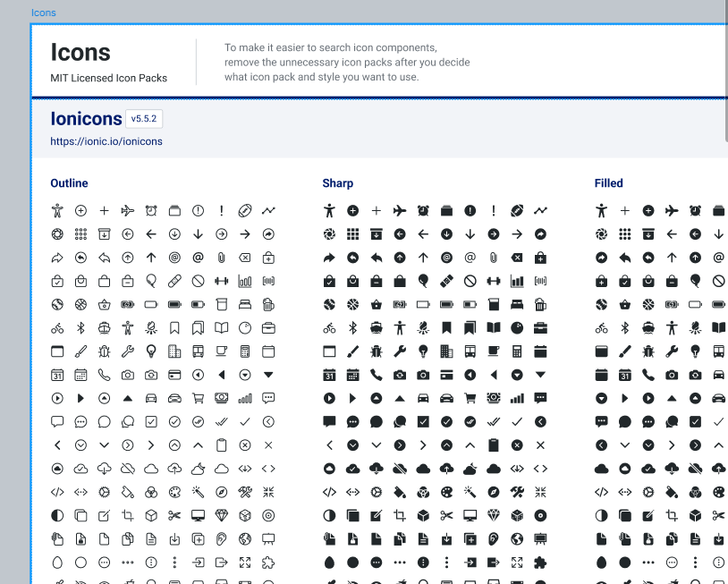Select the "Filled" section heading

tap(609, 183)
